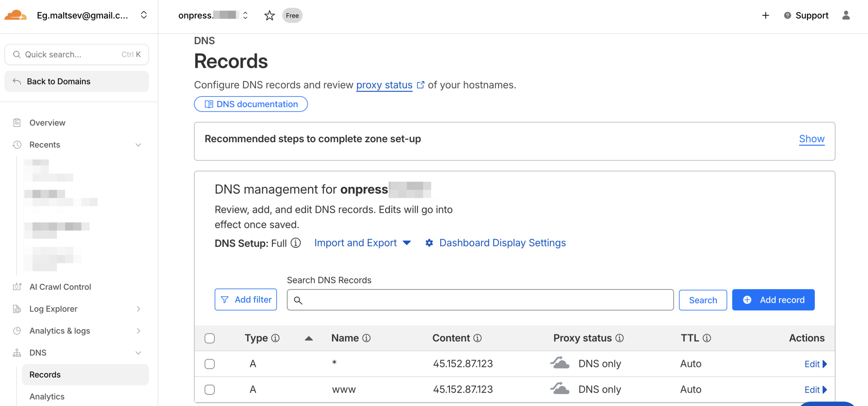Viewport: 868px width, 406px height.
Task: Open AI Crawl Control in sidebar
Action: 60,287
